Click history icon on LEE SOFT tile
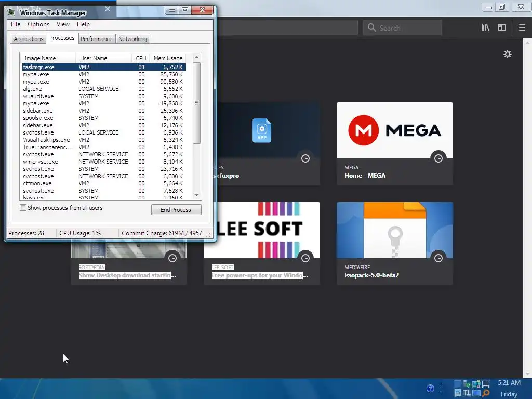 [x=305, y=258]
